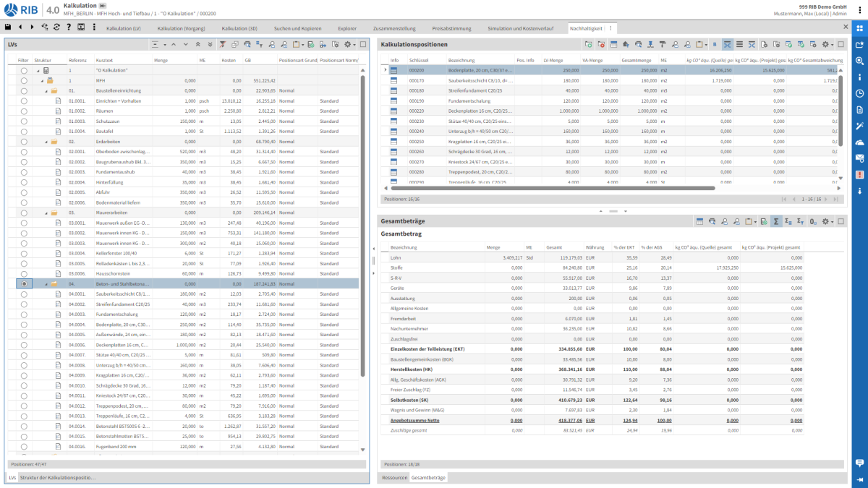The width and height of the screenshot is (868, 488).
Task: Open the magic wand icon in sidebar
Action: coord(859,126)
